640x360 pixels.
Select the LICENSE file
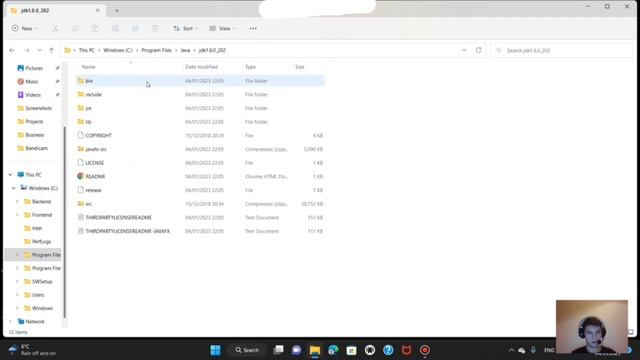(200, 163)
